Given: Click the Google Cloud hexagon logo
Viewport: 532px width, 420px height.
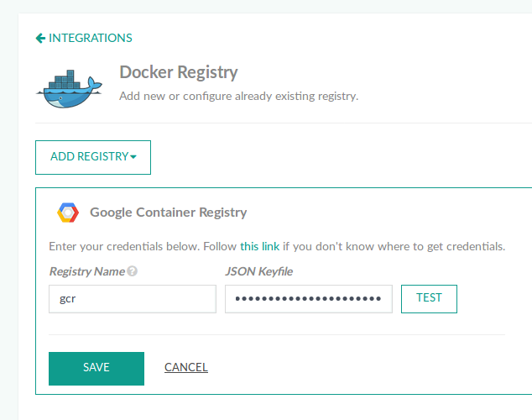Looking at the screenshot, I should click(68, 213).
